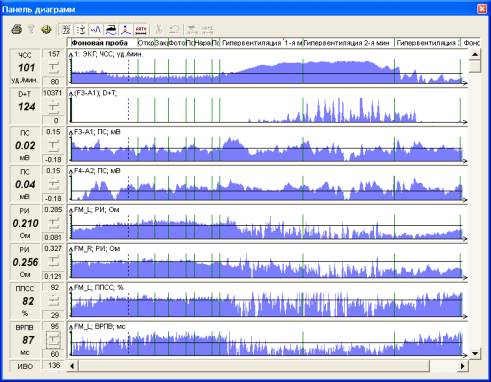Click the scale button for F4-A2 ПС row
Screen dimensions: 491x382
tap(54, 184)
